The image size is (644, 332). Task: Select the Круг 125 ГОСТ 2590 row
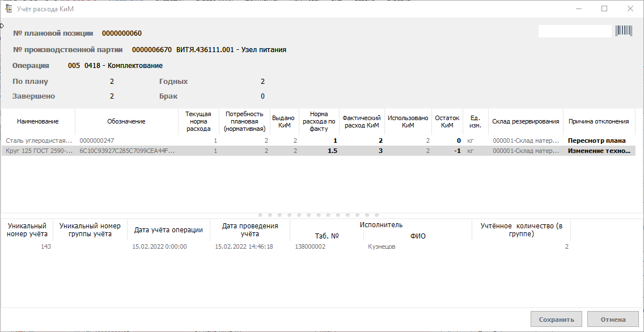40,151
